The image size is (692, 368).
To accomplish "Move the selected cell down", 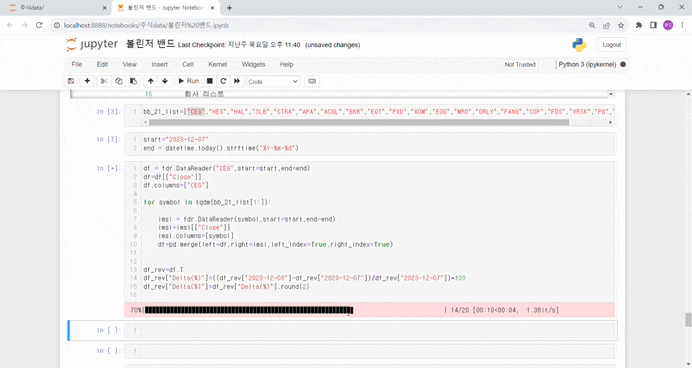I will (x=165, y=81).
